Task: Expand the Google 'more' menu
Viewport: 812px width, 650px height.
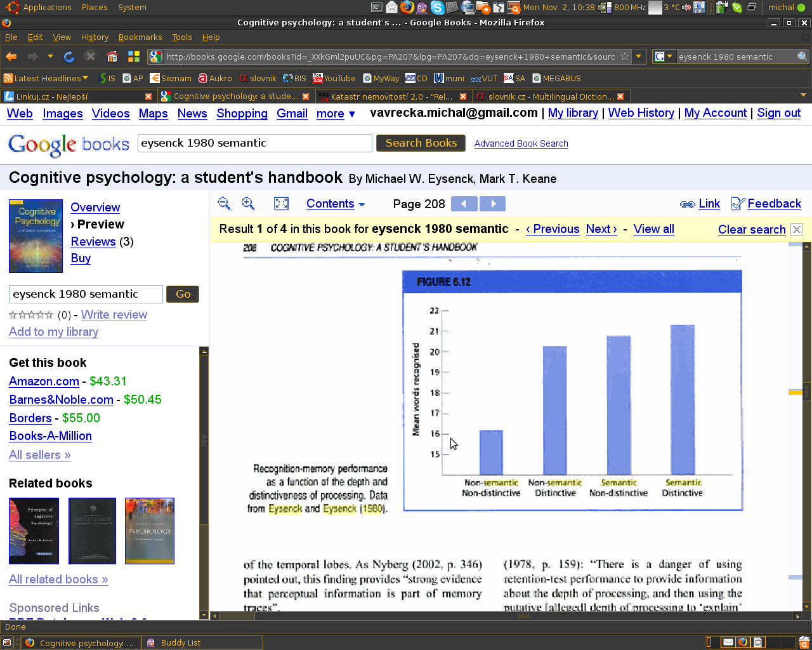Action: point(336,114)
